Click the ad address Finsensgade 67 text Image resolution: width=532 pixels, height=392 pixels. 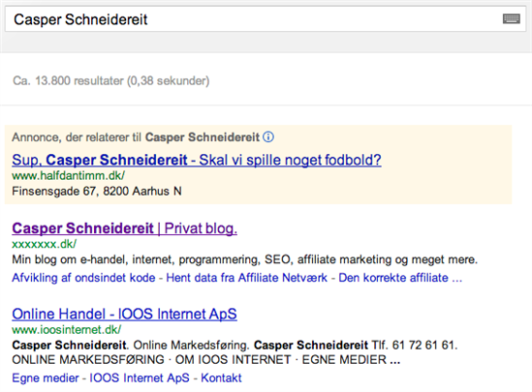97,191
